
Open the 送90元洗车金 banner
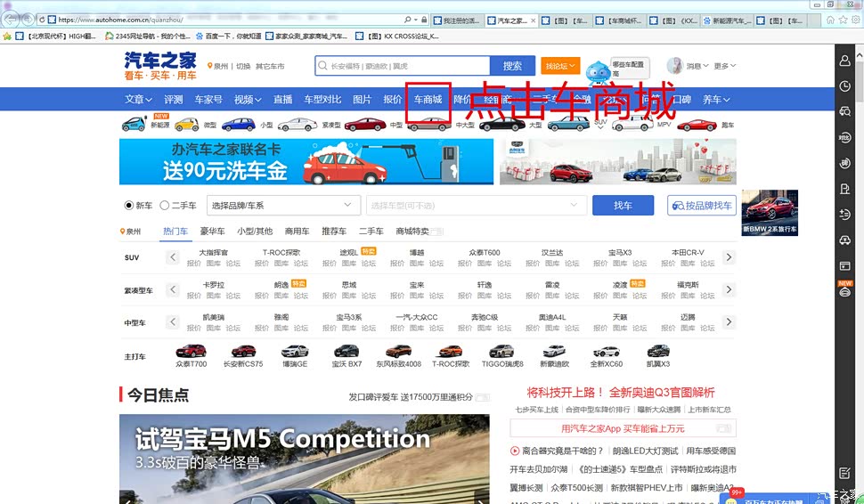pyautogui.click(x=306, y=161)
